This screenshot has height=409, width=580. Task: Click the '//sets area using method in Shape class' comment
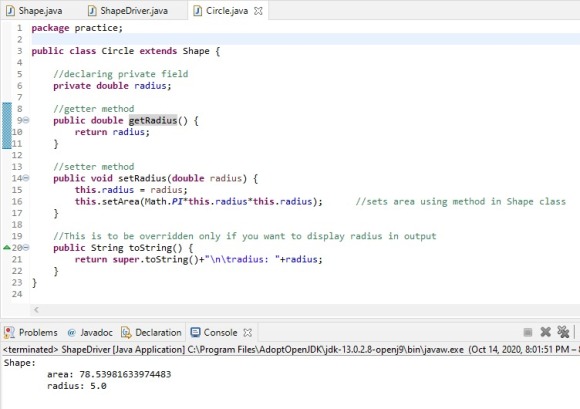click(461, 202)
